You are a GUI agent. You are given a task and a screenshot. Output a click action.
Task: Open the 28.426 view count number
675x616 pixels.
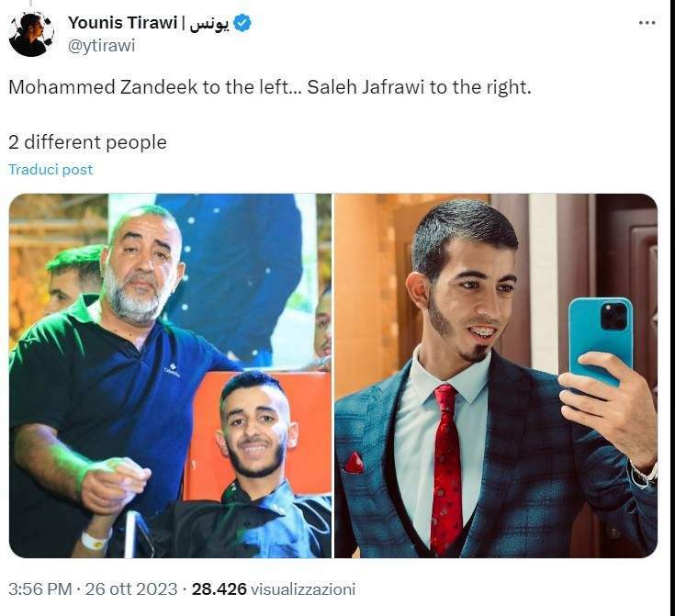click(219, 588)
